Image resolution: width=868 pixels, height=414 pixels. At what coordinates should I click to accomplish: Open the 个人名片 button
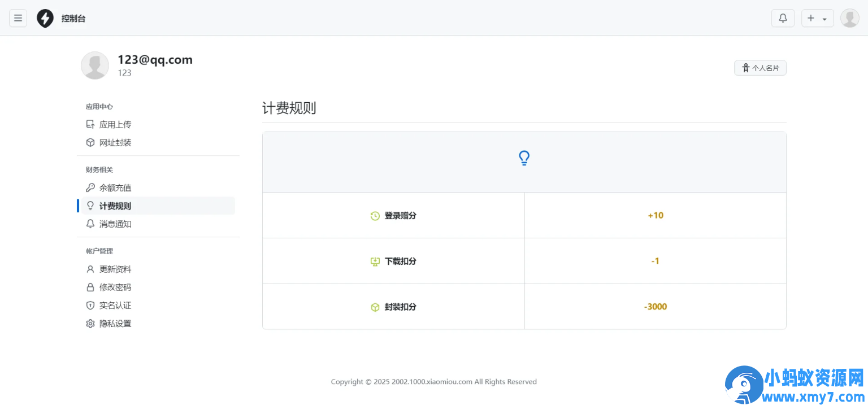[760, 68]
